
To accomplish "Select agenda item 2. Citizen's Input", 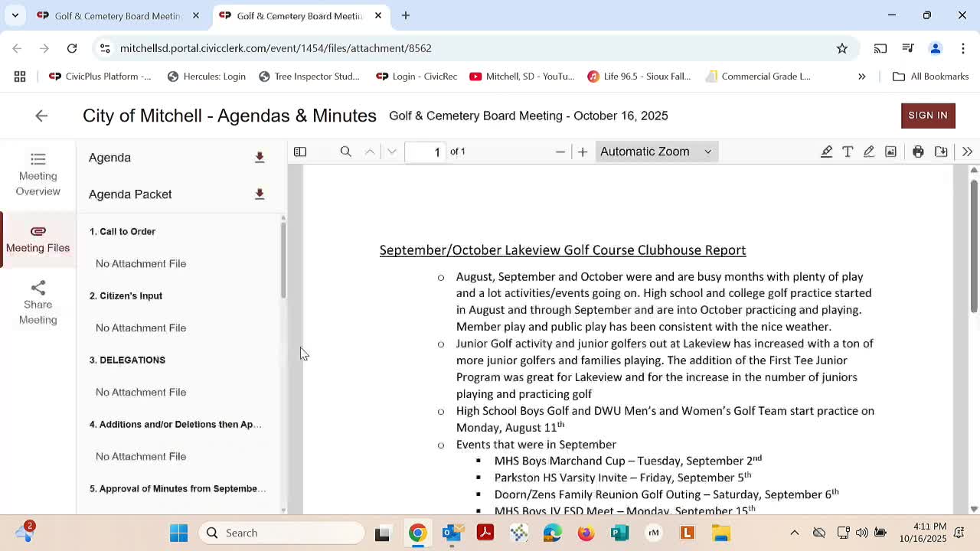I will click(126, 295).
